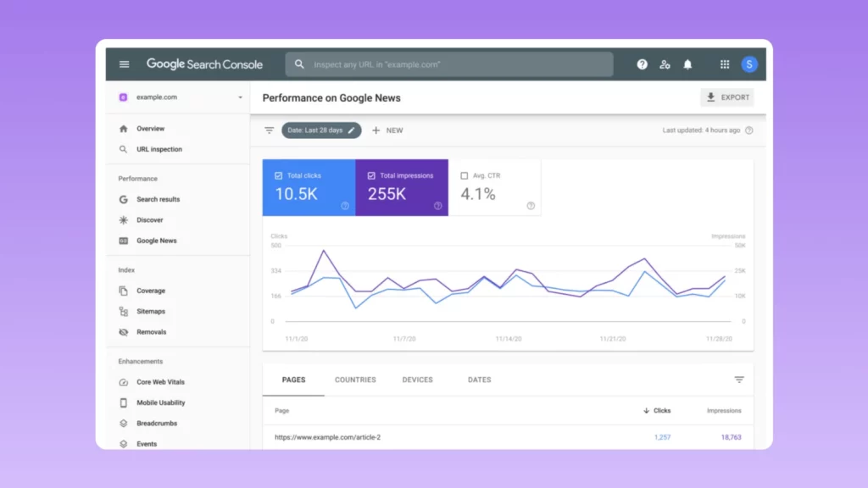Click the Google News icon in sidebar
The image size is (868, 488).
click(123, 241)
